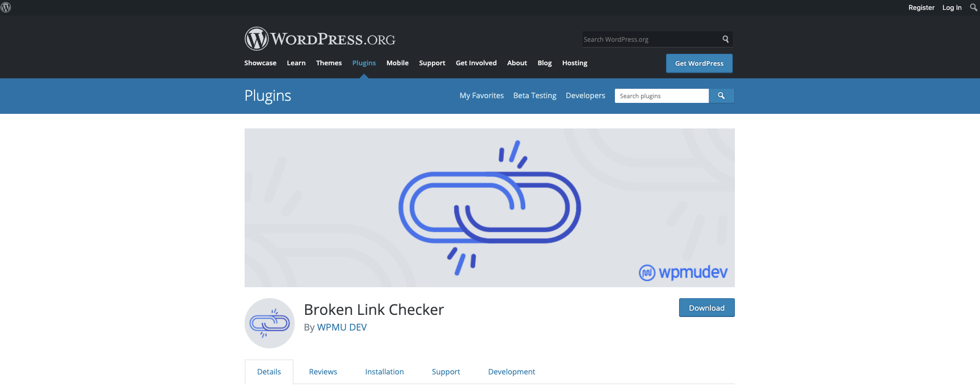Open the Get Involved menu item
This screenshot has width=980, height=388.
[x=476, y=63]
